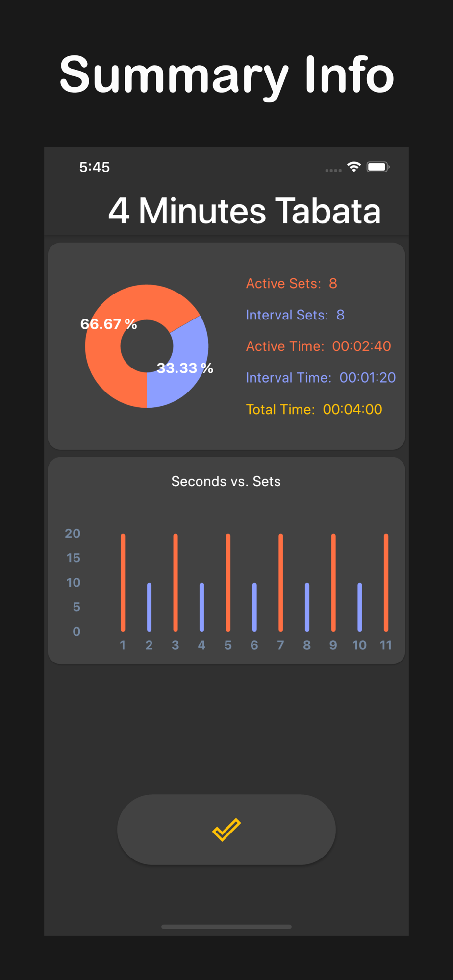Tap the 5:45 clock in status bar
The width and height of the screenshot is (453, 980).
[95, 167]
